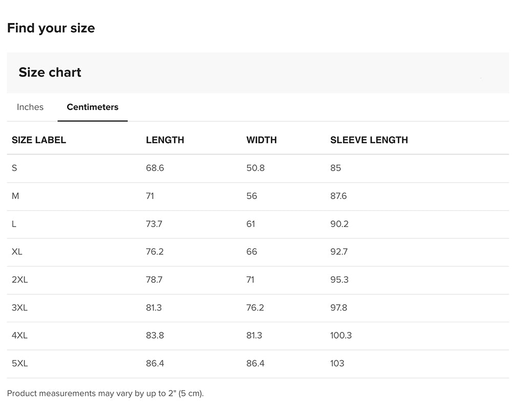The image size is (516, 420).
Task: Click the Find your size heading
Action: coord(51,28)
